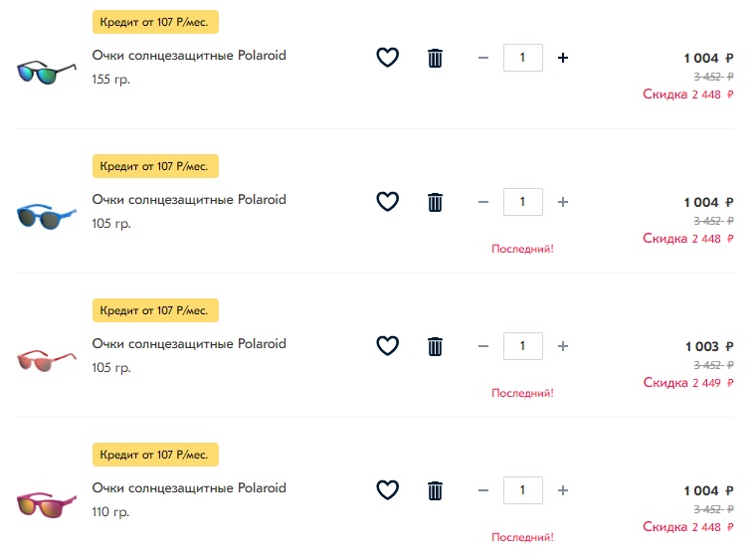This screenshot has height=560, width=755.
Task: Click plus for magenta-frame sunglasses quantity
Action: 562,490
